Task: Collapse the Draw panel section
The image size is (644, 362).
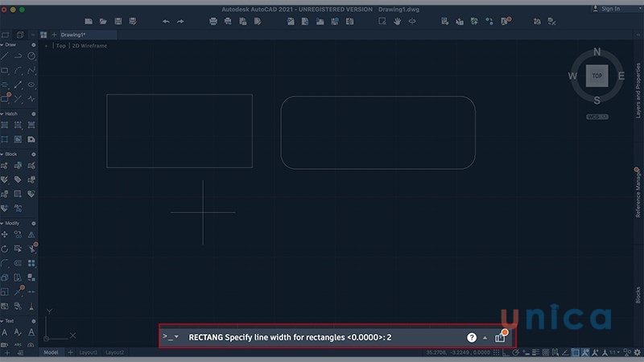Action: [2, 45]
